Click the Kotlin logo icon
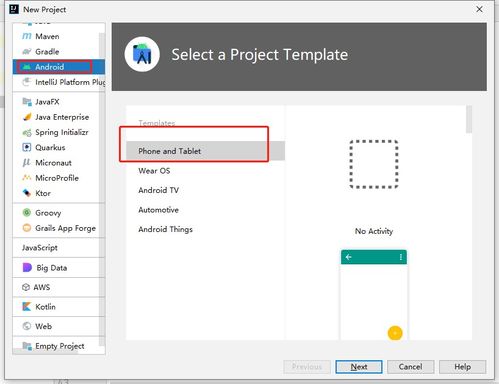Screen dimensions: 499x384 point(27,306)
